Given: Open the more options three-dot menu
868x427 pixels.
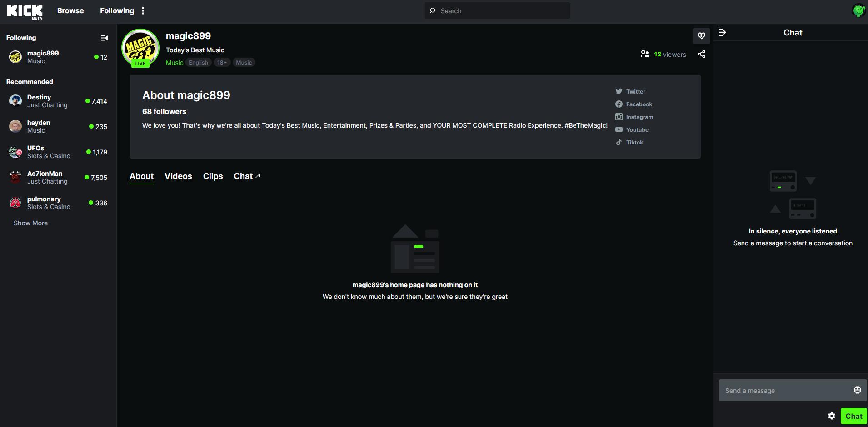Looking at the screenshot, I should point(144,10).
